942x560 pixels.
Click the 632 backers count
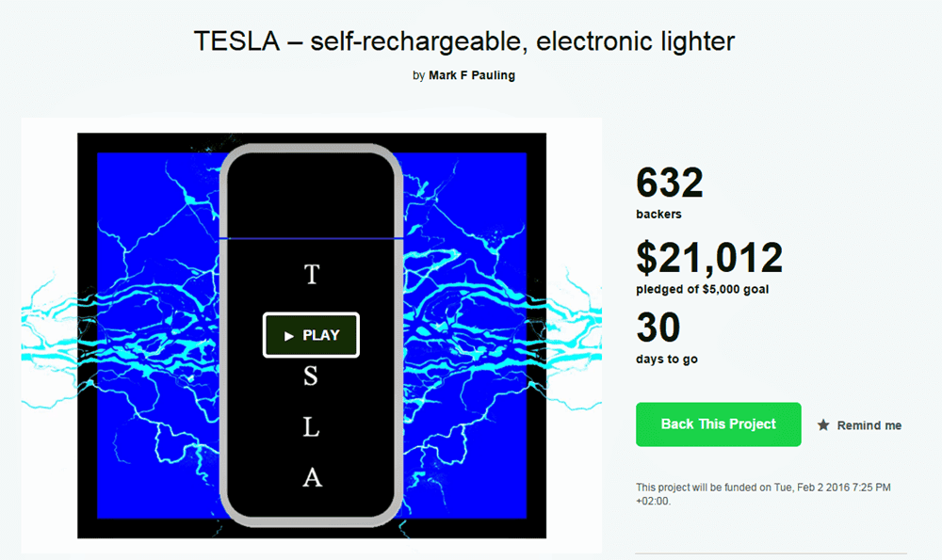[x=670, y=183]
